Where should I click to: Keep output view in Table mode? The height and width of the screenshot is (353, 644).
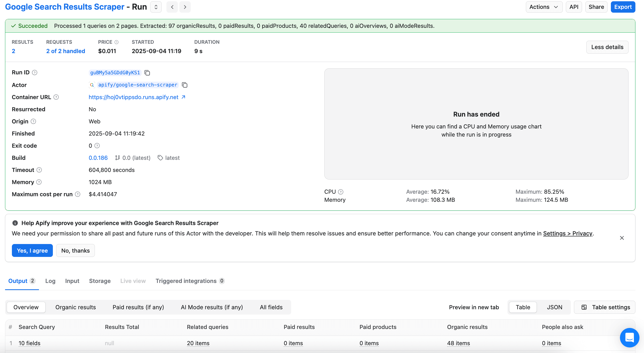[523, 307]
